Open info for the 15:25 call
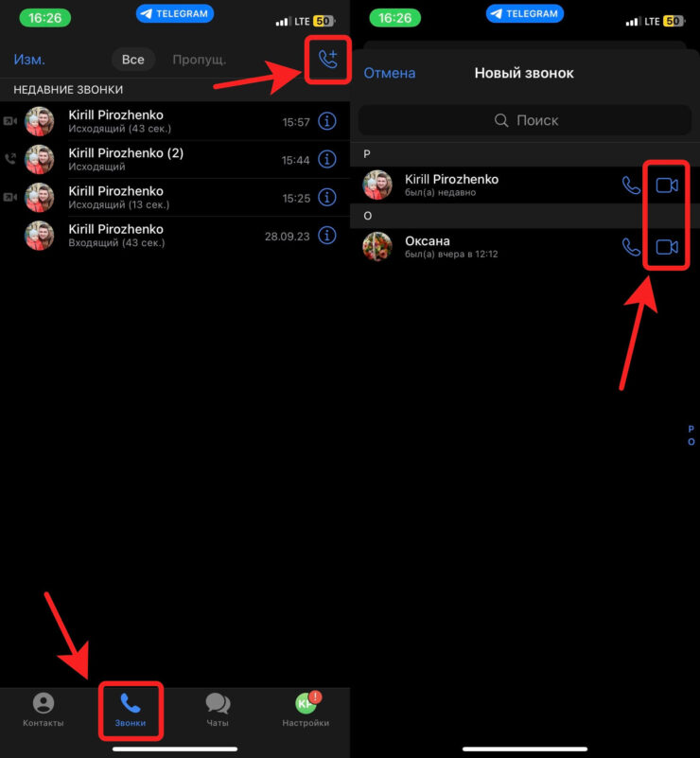The image size is (700, 758). 327,198
